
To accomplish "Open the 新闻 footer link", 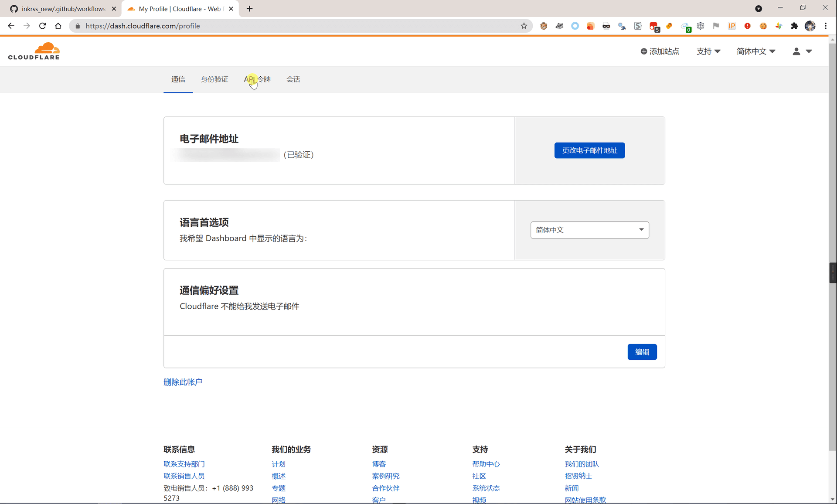I will pyautogui.click(x=572, y=488).
